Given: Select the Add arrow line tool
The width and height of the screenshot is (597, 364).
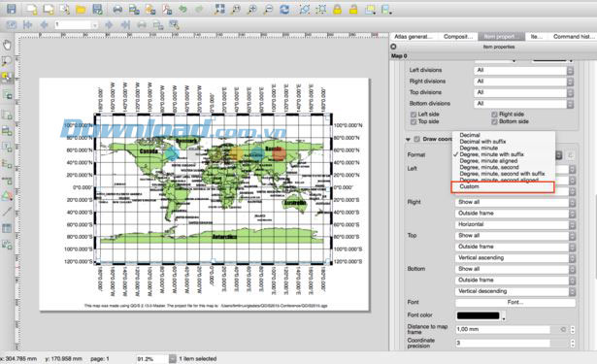Looking at the screenshot, I should pyautogui.click(x=7, y=211).
